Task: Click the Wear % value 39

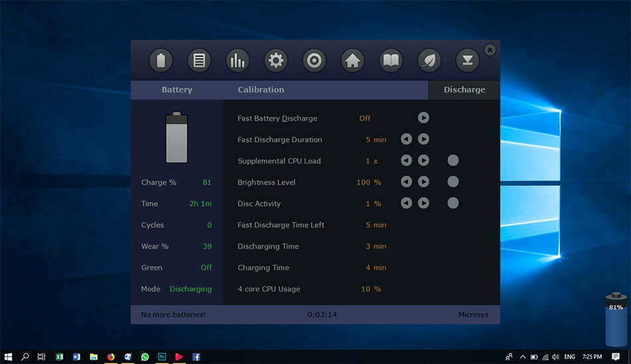Action: coord(207,246)
